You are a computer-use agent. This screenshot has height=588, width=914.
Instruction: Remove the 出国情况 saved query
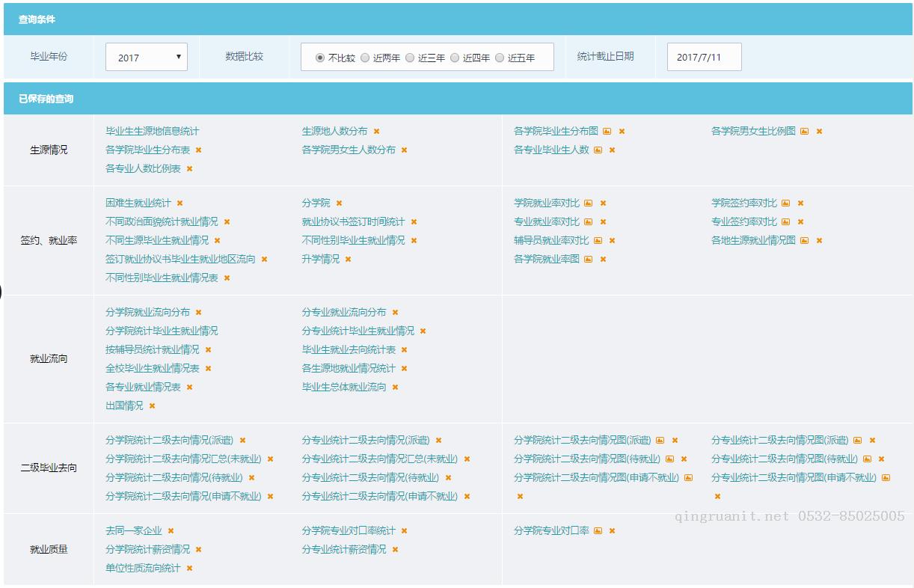[x=152, y=405]
